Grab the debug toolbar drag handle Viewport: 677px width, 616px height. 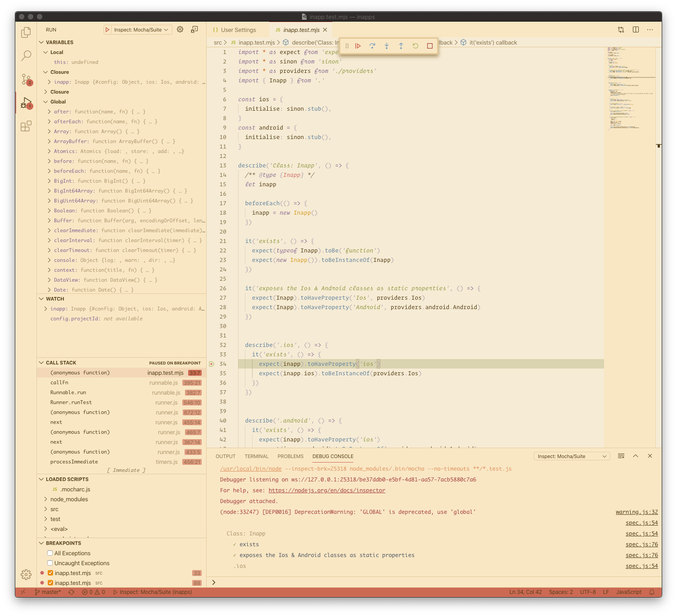(x=347, y=46)
